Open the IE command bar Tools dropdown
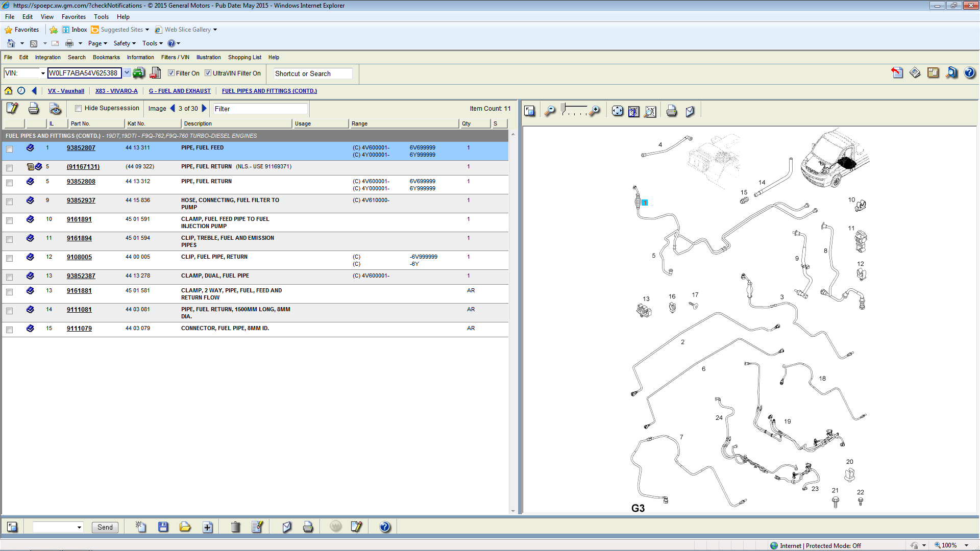Screen dimensions: 980x551 coord(153,43)
